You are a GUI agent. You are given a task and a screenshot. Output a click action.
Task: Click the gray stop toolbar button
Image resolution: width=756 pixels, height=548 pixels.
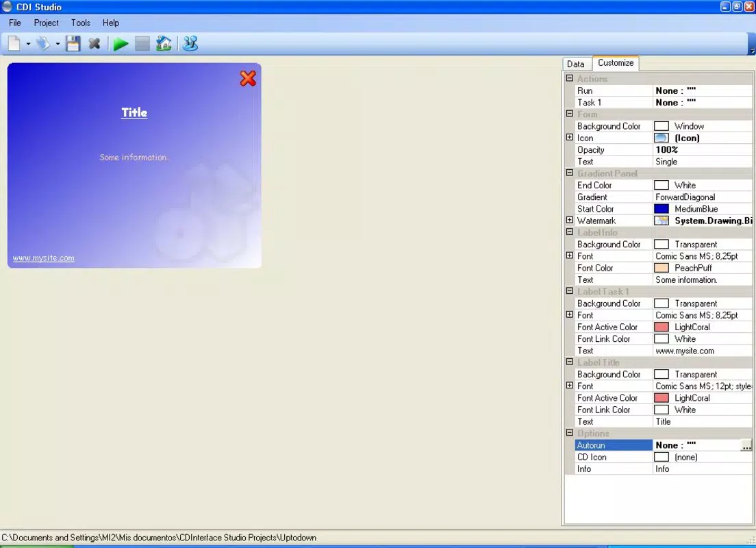pos(142,44)
